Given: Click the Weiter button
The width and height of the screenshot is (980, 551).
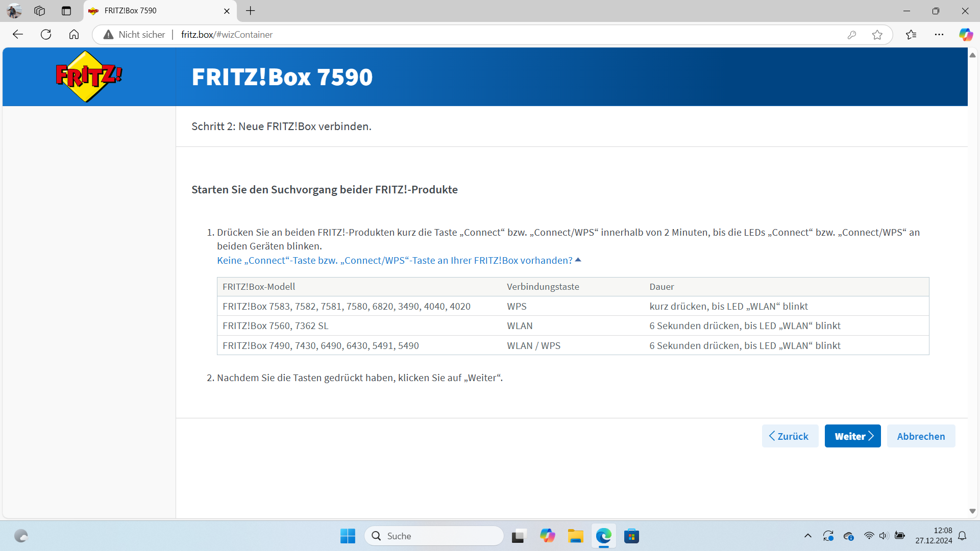Looking at the screenshot, I should click(852, 436).
